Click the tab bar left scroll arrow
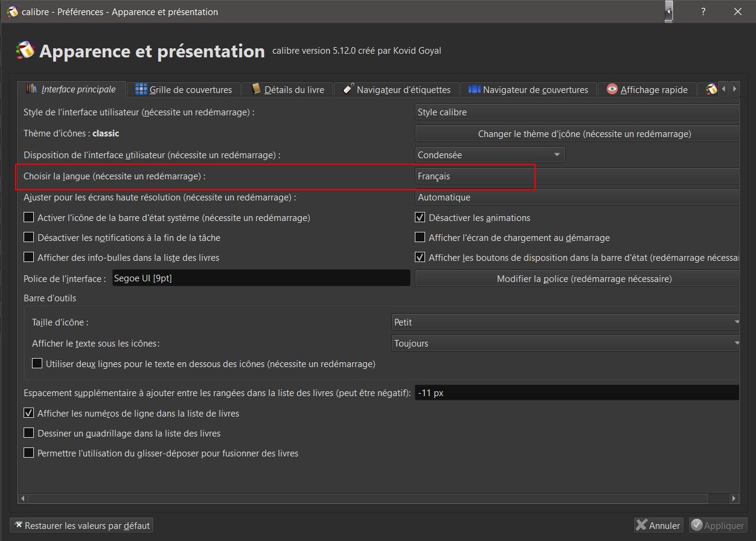 [723, 89]
